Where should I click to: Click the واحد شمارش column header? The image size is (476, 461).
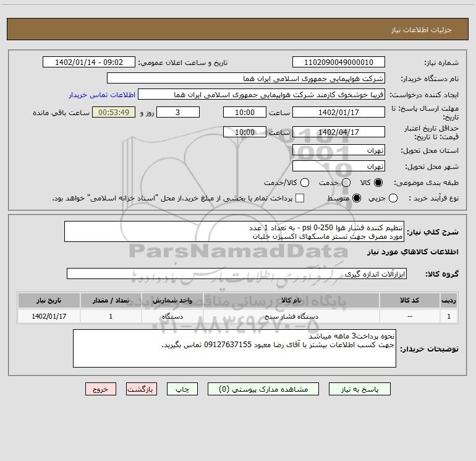pos(172,301)
